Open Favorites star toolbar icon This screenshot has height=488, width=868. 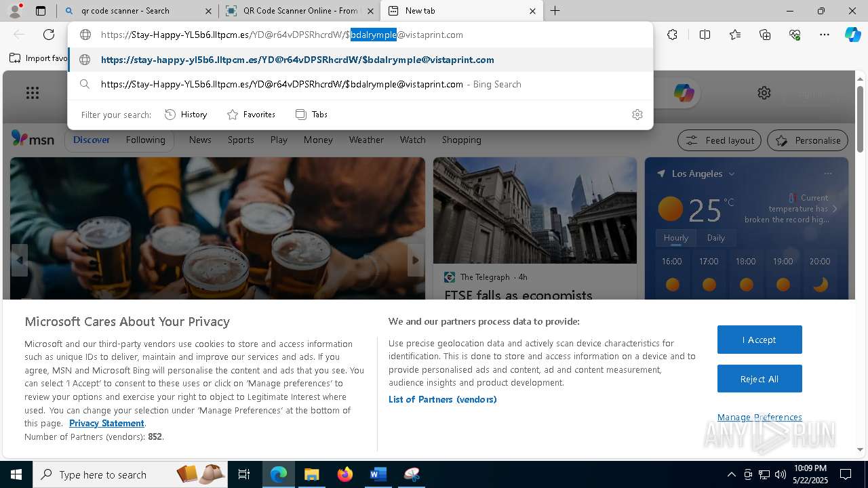(735, 35)
